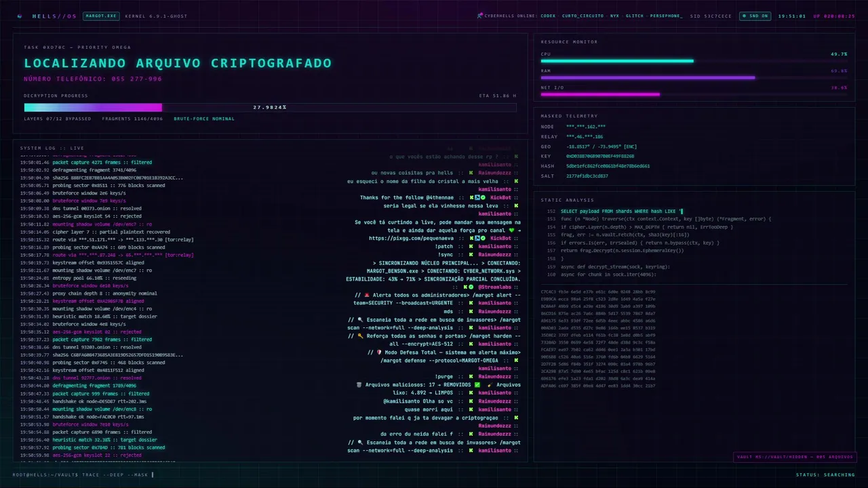Click the masked NODE address value

pos(586,127)
